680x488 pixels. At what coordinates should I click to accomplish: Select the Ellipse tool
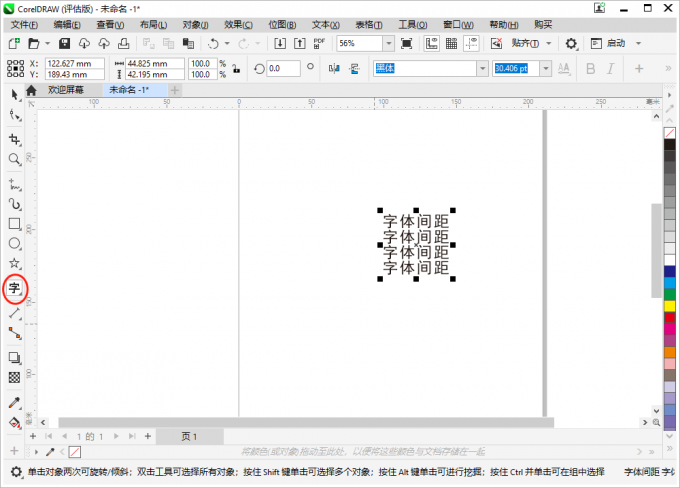click(x=15, y=244)
